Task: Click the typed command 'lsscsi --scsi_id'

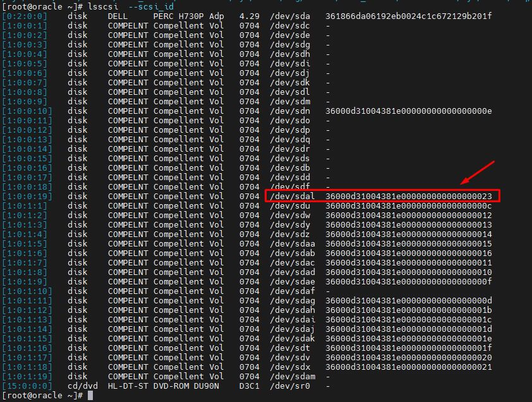Action: (131, 6)
